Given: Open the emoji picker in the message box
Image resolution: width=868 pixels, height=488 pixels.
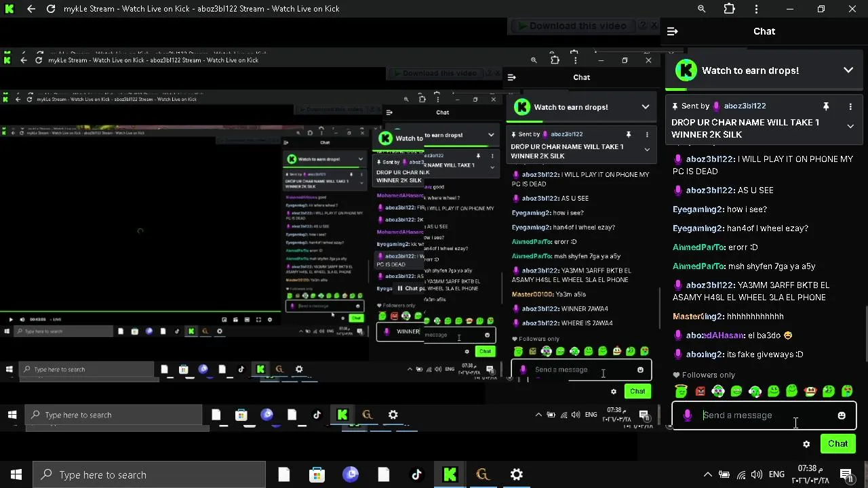Looking at the screenshot, I should pos(842,415).
